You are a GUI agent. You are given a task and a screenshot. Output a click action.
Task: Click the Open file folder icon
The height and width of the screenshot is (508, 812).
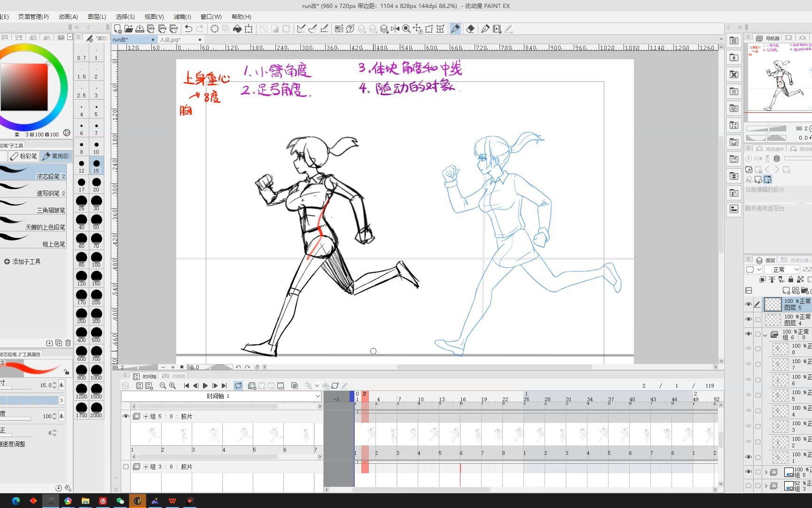coord(128,29)
